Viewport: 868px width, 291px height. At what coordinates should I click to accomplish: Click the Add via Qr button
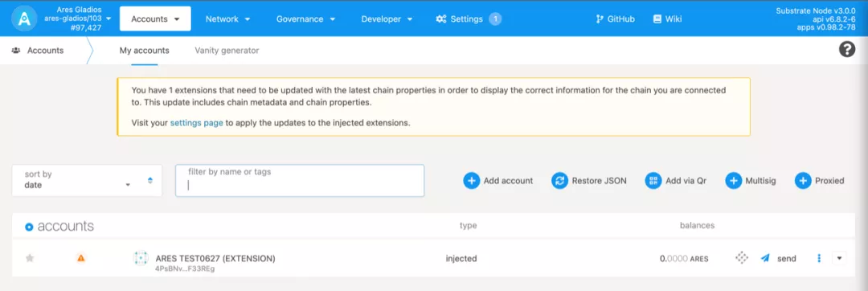coord(676,180)
